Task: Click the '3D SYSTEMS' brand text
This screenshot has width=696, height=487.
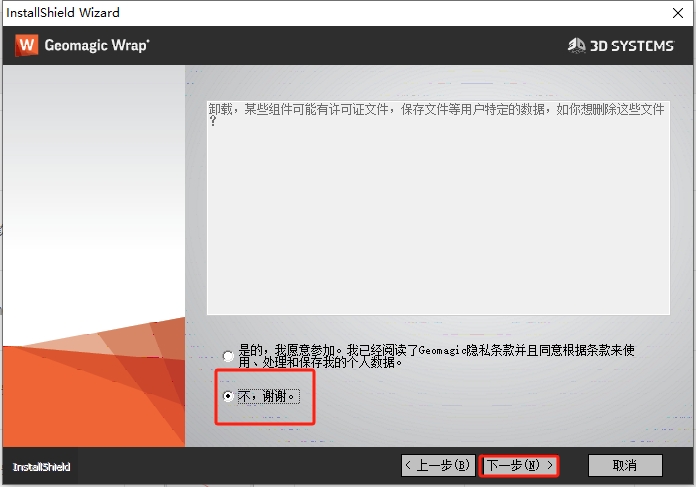Action: pos(631,45)
